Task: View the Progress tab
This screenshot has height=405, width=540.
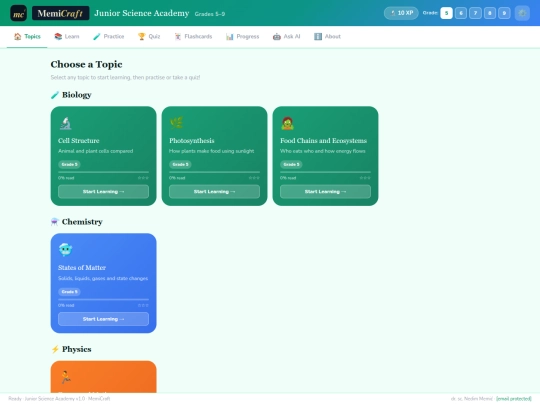Action: click(242, 37)
